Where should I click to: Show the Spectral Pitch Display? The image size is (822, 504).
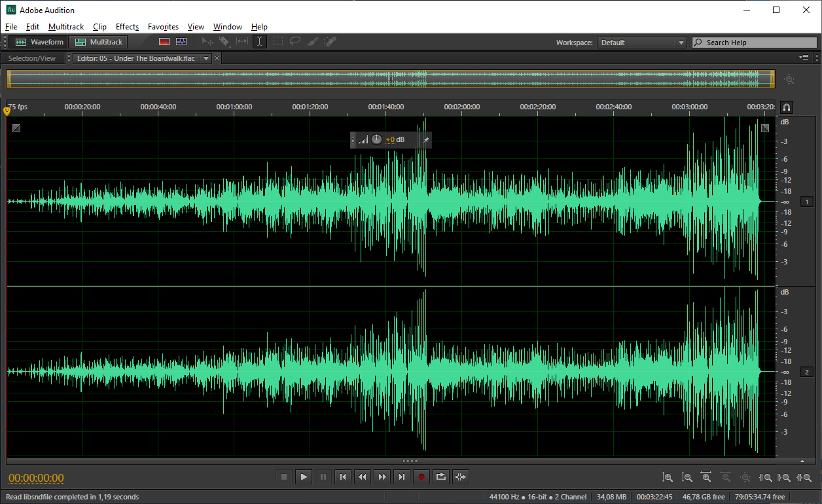pyautogui.click(x=181, y=42)
